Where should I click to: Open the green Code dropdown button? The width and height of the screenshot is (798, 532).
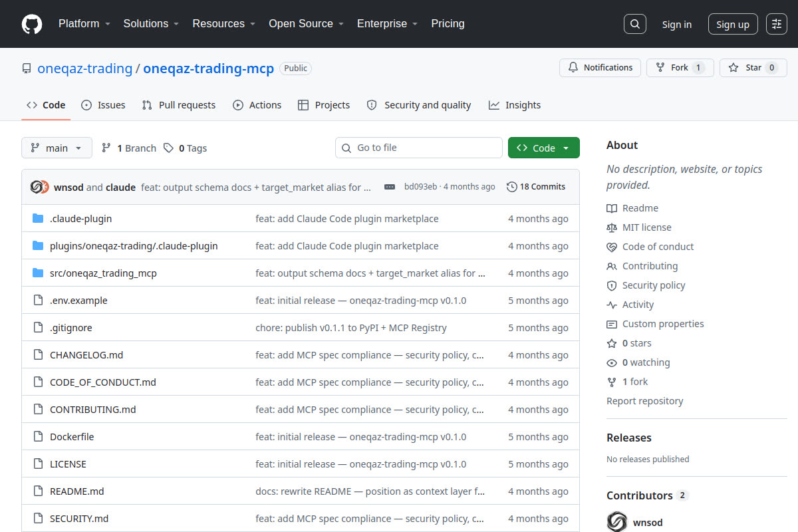point(543,148)
